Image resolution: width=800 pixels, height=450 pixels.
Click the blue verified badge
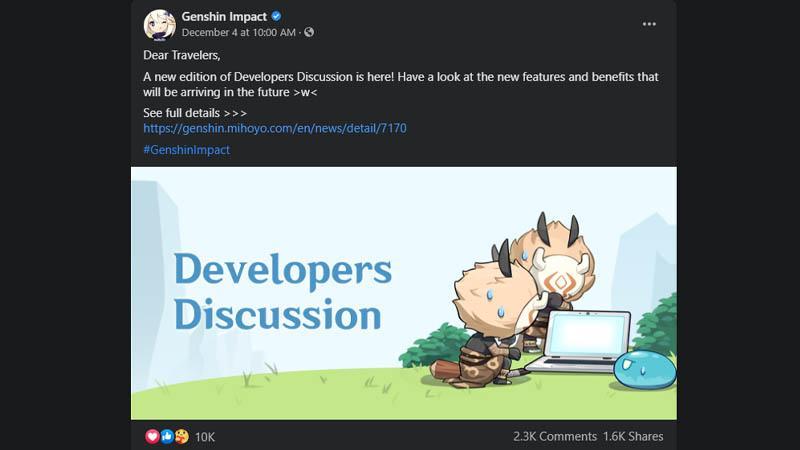277,16
